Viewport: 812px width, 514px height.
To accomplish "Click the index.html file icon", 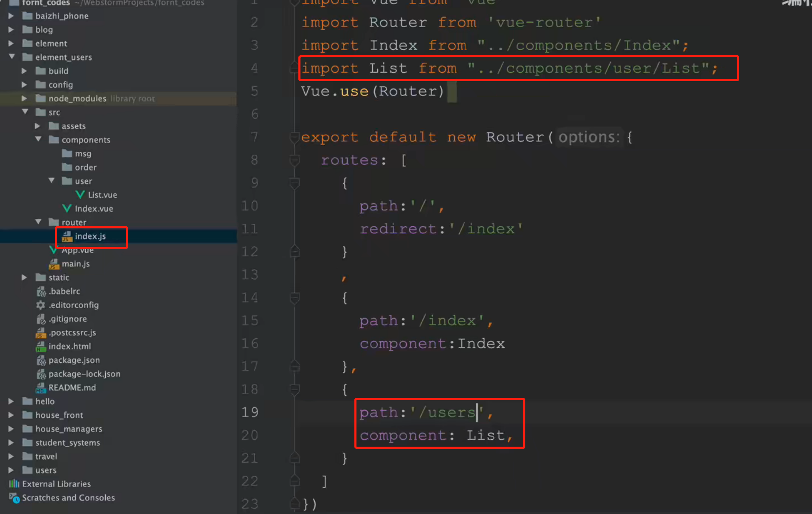I will click(x=41, y=346).
